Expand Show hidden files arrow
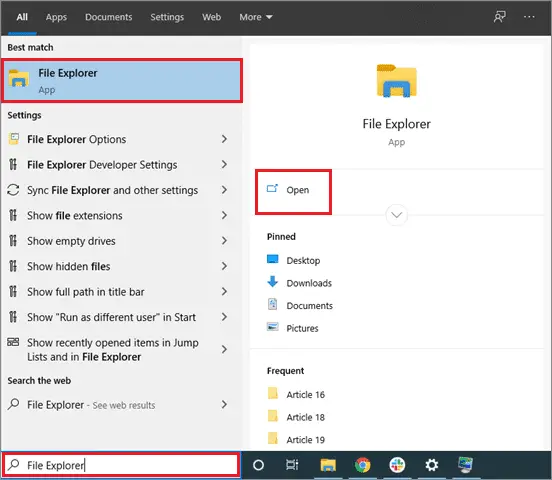 pyautogui.click(x=224, y=266)
